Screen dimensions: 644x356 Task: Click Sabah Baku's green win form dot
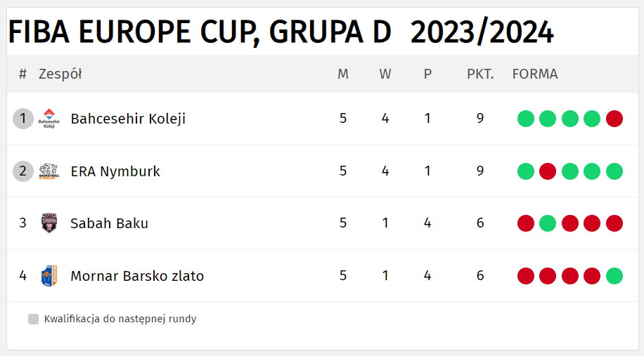point(548,223)
